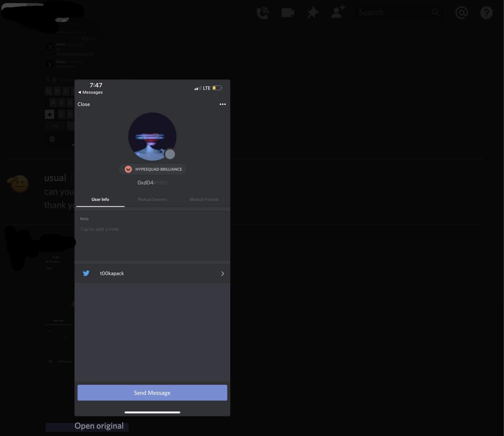Start a voice call from the header
Viewport: 504px width, 436px height.
263,13
